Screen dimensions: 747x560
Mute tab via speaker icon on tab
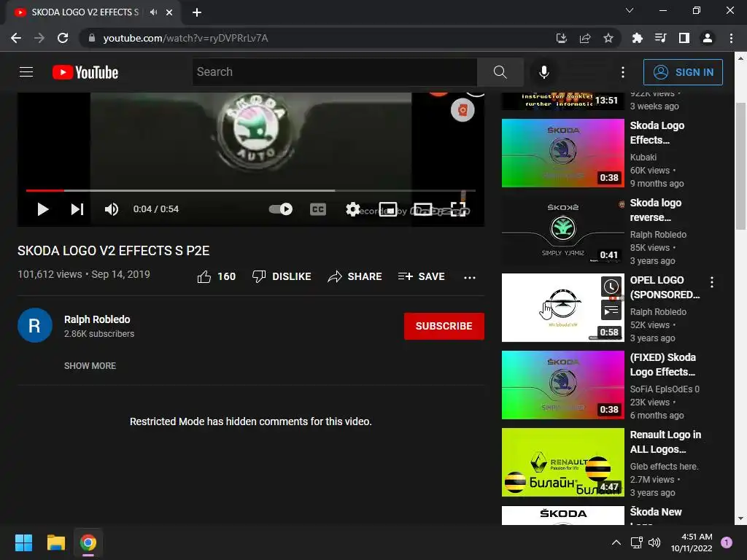pyautogui.click(x=153, y=12)
